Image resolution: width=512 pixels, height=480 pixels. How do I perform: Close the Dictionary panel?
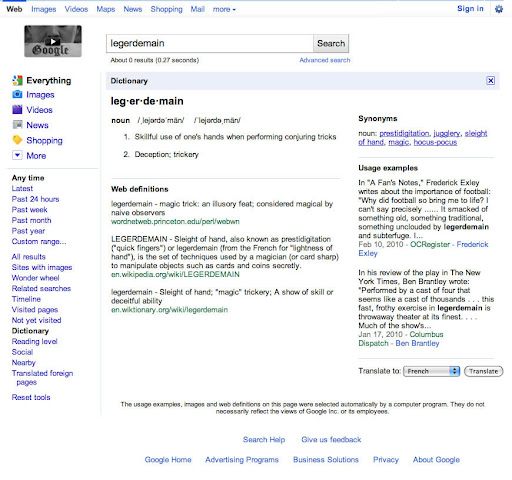(x=490, y=81)
